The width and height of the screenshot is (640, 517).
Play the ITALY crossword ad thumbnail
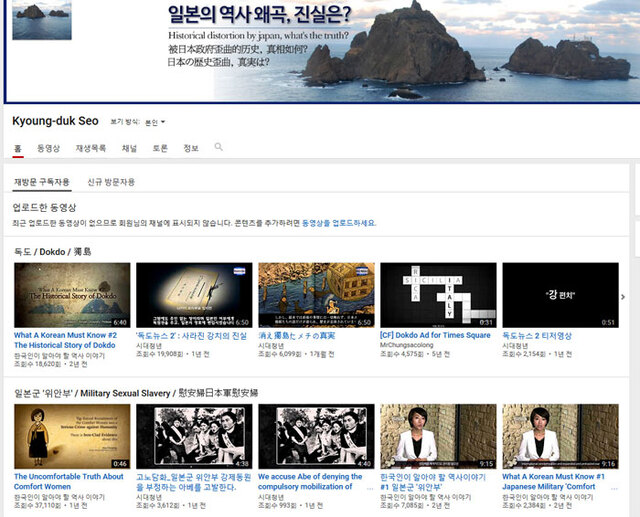438,295
